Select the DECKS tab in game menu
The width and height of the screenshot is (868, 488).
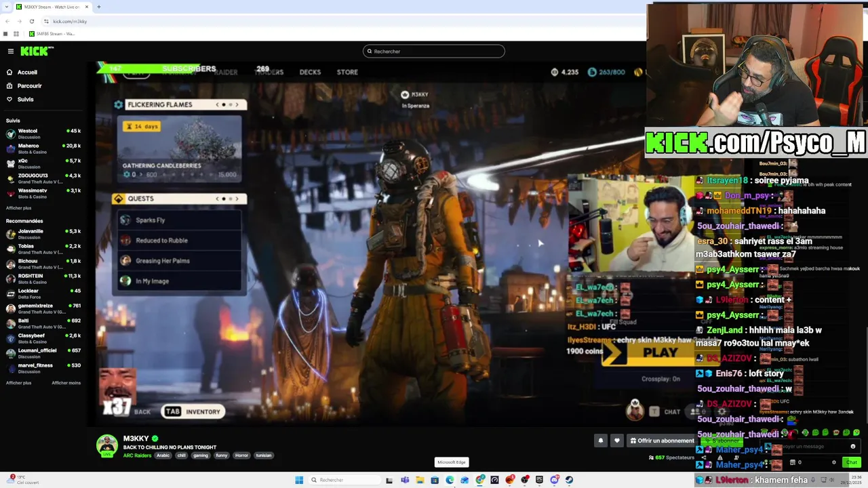coord(310,72)
